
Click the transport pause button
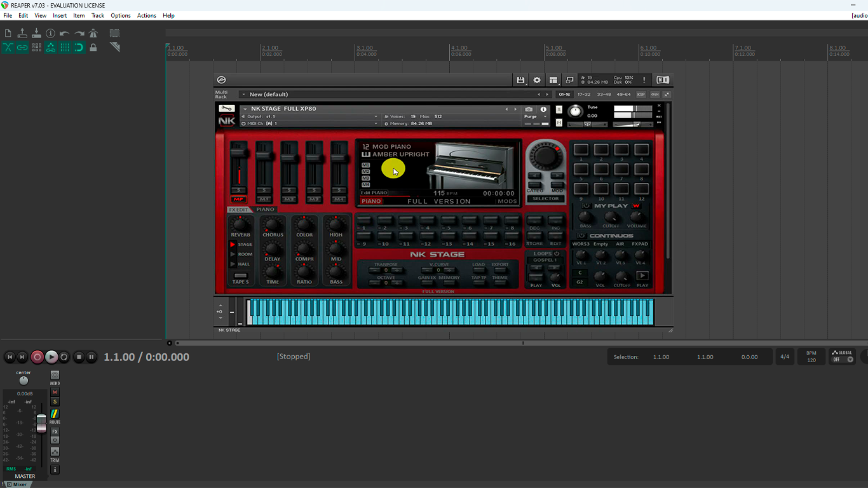[x=92, y=357]
